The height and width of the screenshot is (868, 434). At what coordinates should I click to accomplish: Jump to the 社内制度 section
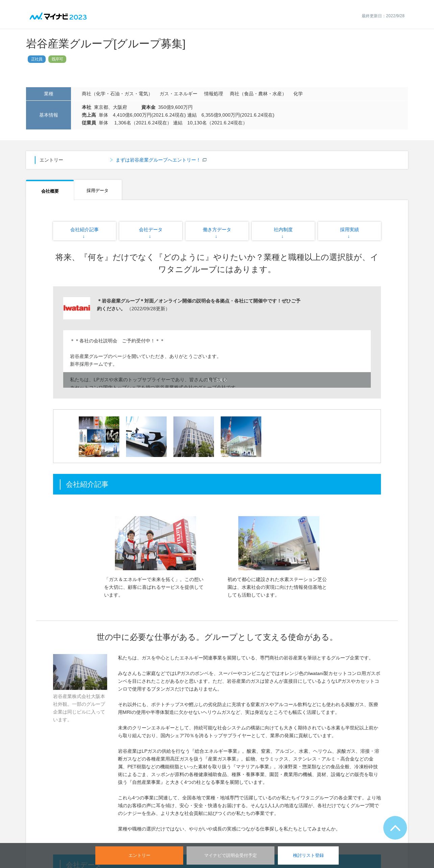283,231
